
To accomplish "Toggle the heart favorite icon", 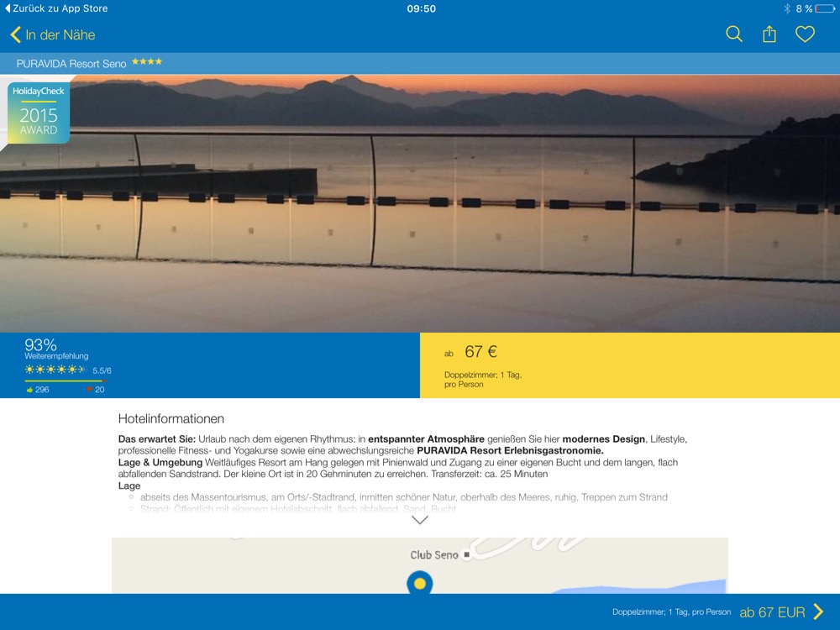I will pos(805,34).
